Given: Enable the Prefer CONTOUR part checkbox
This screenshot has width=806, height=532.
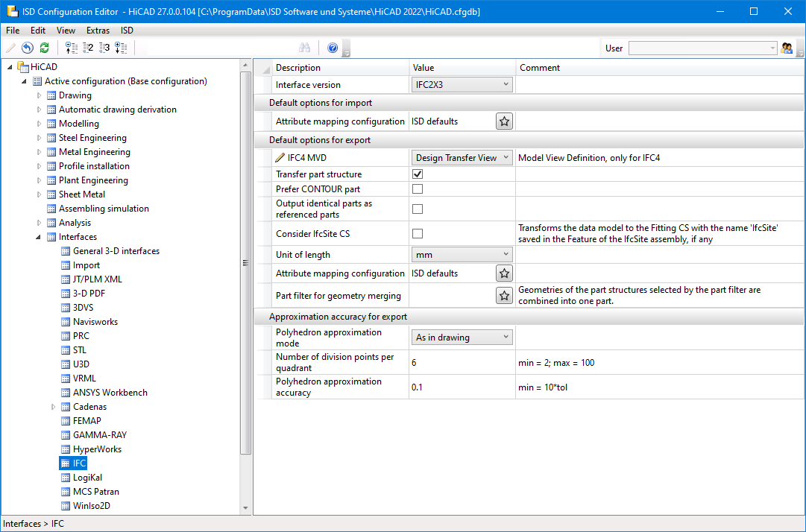Looking at the screenshot, I should (418, 189).
